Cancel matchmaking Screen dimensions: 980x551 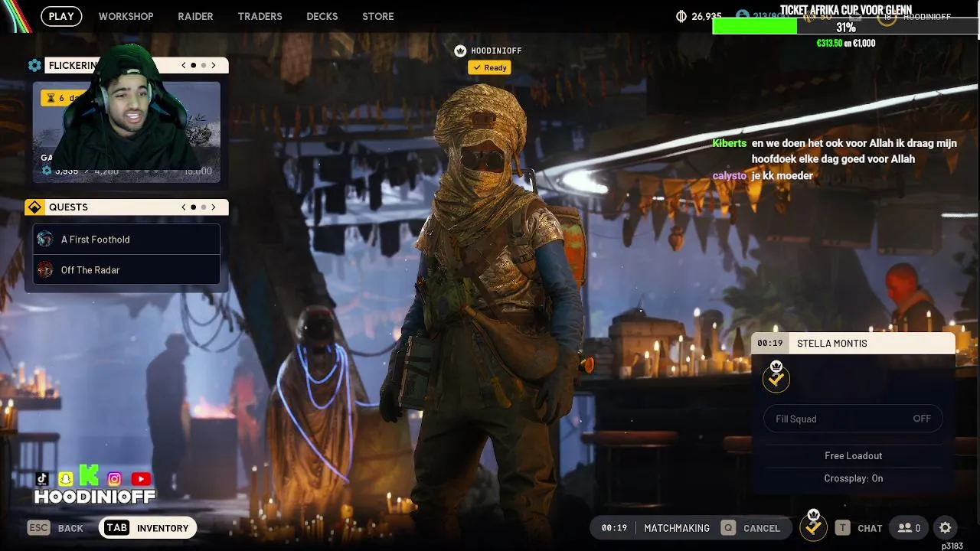(x=762, y=528)
